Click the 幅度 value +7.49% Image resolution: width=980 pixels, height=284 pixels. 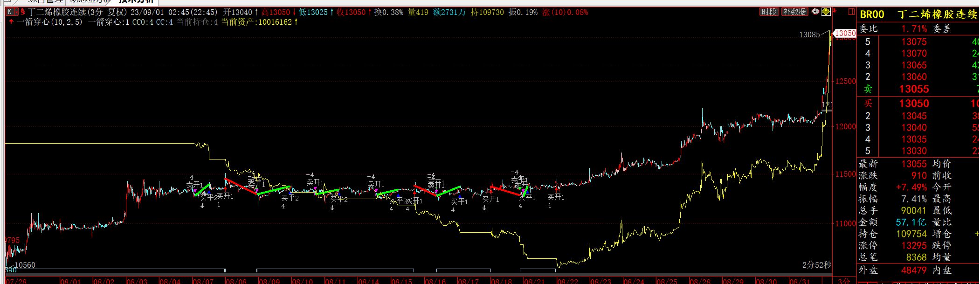coord(911,187)
